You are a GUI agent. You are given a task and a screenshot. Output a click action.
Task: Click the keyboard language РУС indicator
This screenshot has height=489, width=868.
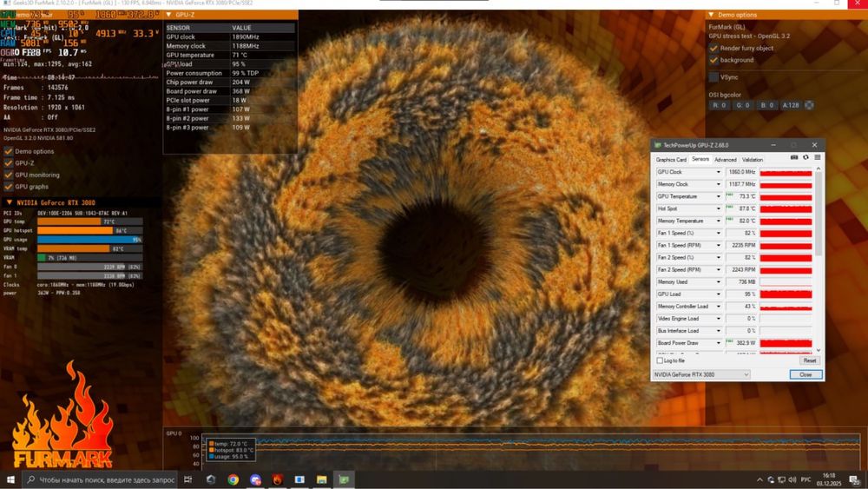pos(806,479)
